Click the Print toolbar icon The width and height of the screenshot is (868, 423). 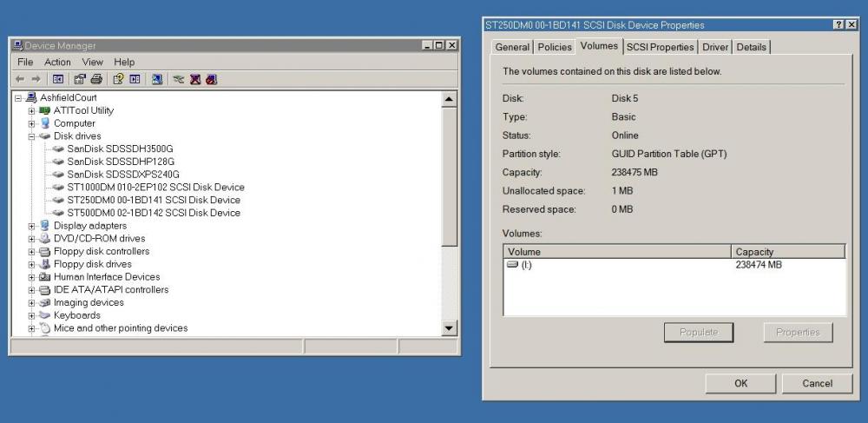[96, 79]
